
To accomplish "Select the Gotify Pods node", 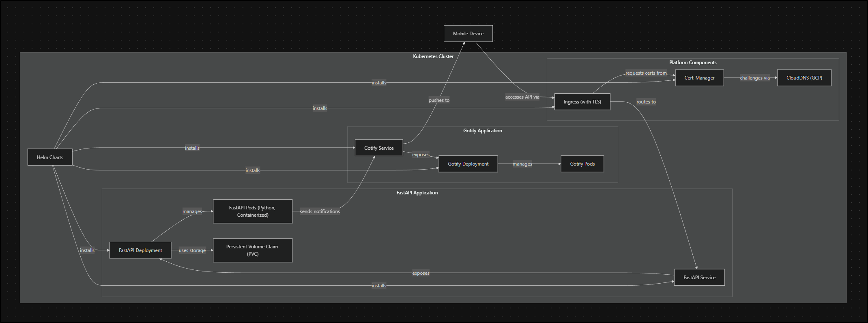I will (x=582, y=164).
